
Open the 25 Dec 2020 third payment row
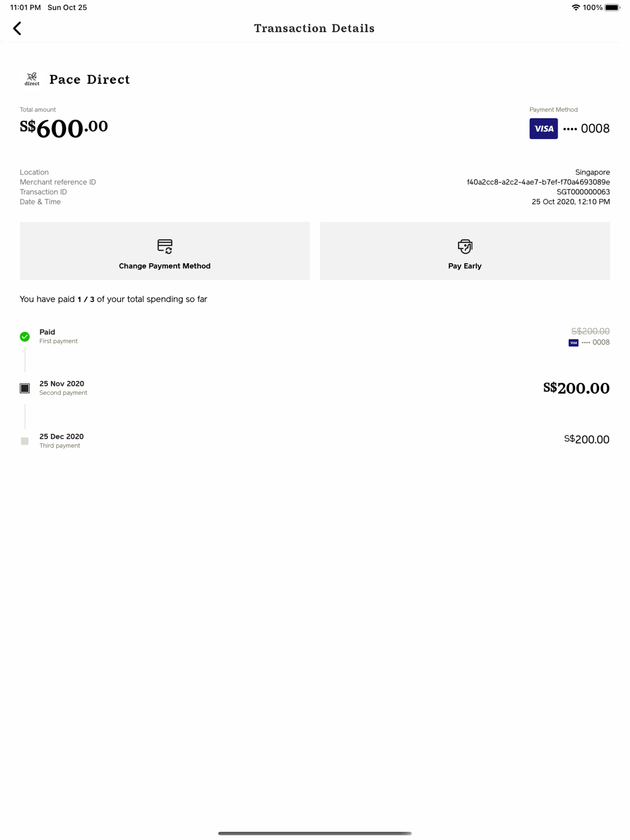(x=315, y=441)
